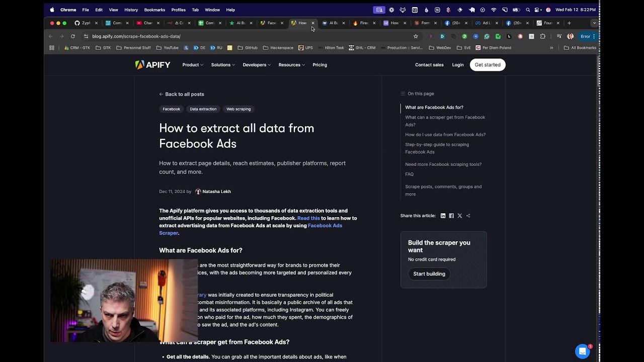Screen dimensions: 644x362
Task: Expand the Product dropdown
Action: [193, 65]
